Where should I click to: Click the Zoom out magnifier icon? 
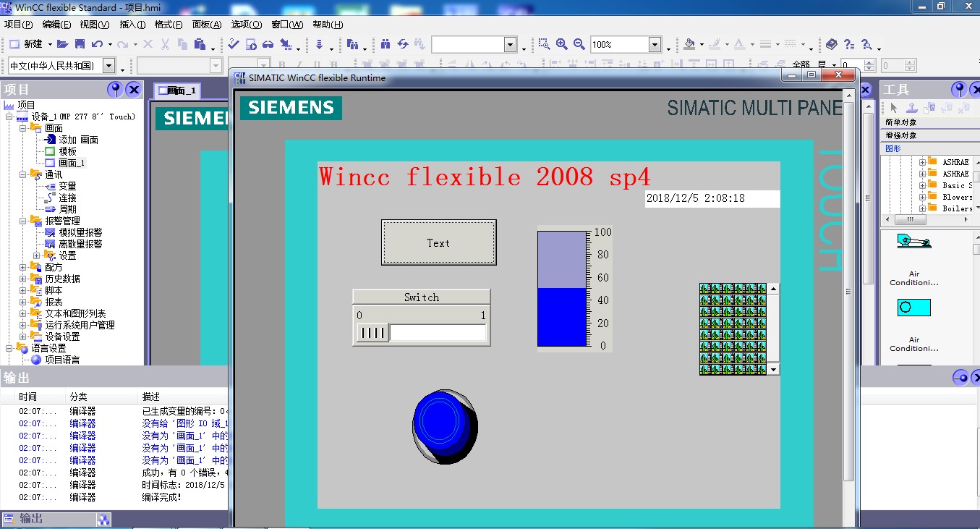click(579, 44)
